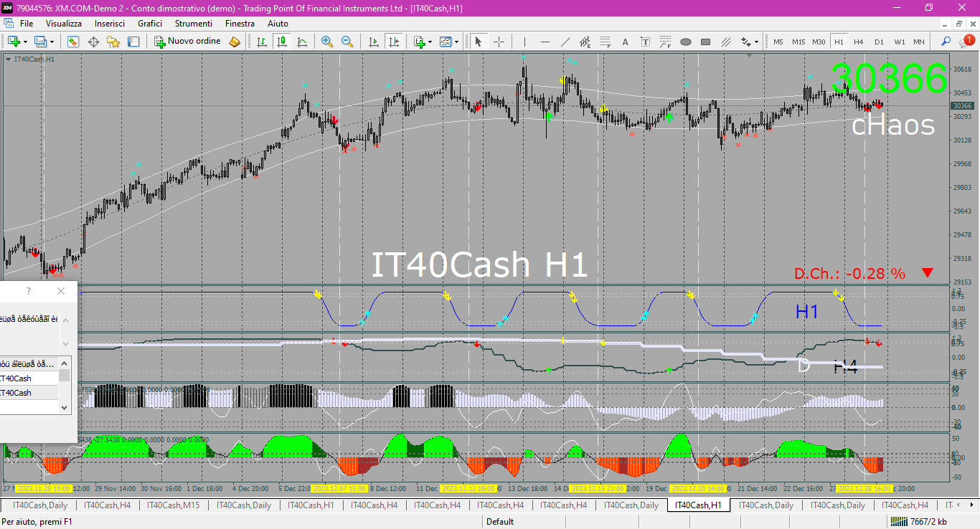Switch to MN timeframe
This screenshot has height=529, width=980.
919,42
